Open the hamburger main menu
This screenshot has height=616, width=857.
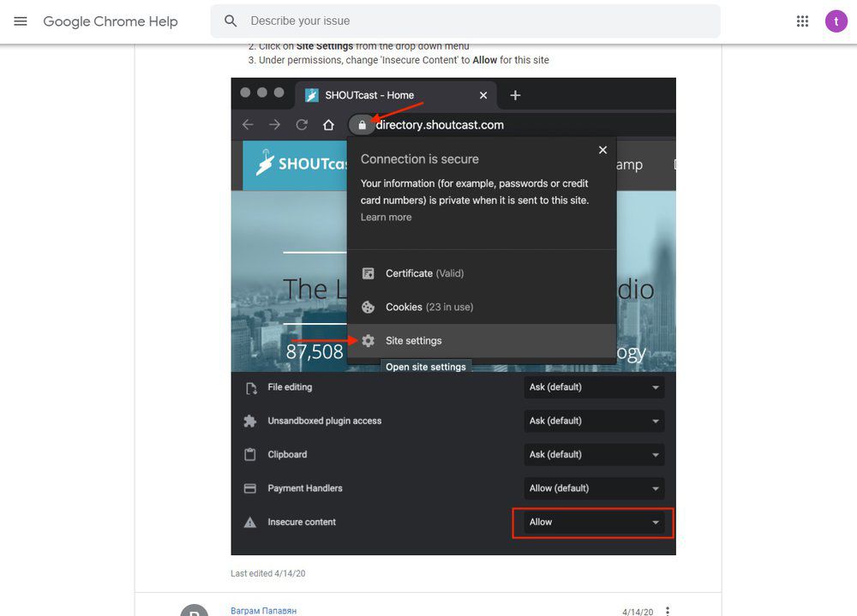21,21
